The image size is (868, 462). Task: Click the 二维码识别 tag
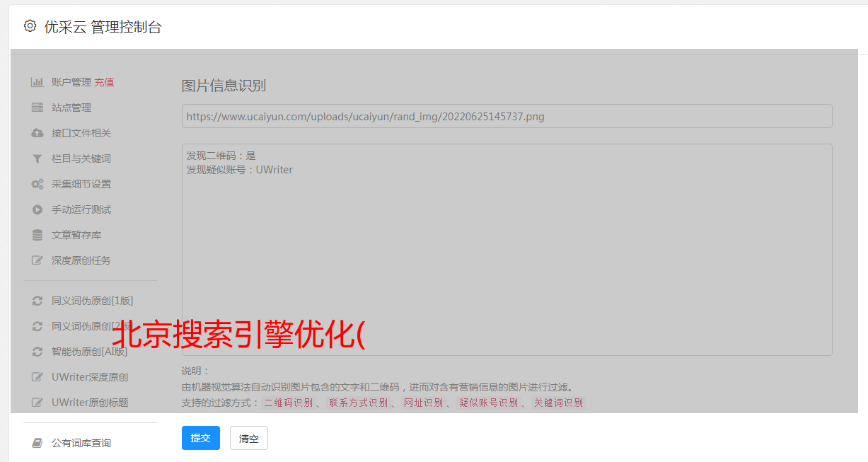coord(288,403)
